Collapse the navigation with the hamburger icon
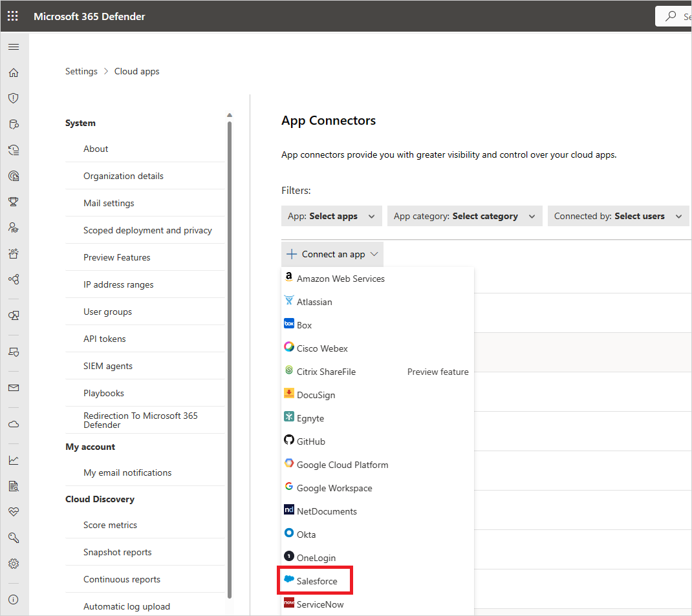 click(x=13, y=47)
